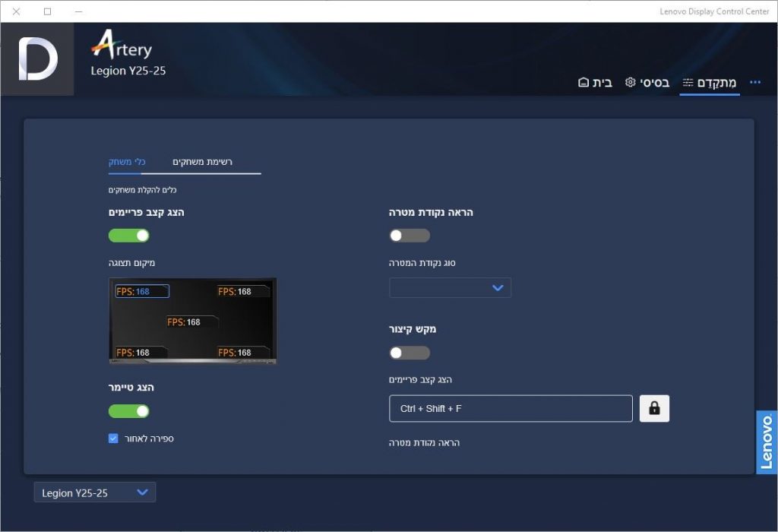This screenshot has width=778, height=532.
Task: Select the top-left FPS display position
Action: coord(142,291)
